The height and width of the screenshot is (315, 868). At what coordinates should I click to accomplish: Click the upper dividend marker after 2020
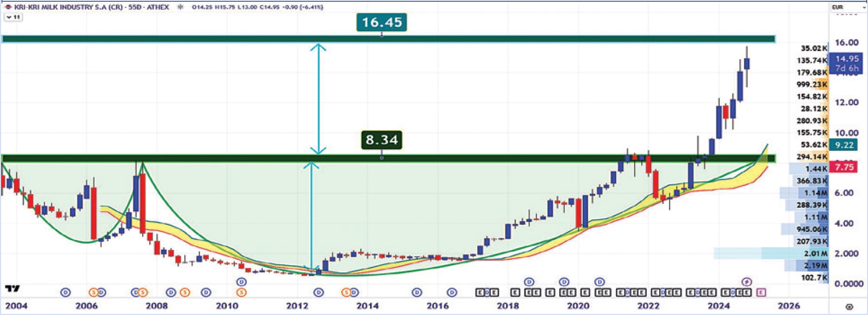pos(600,282)
